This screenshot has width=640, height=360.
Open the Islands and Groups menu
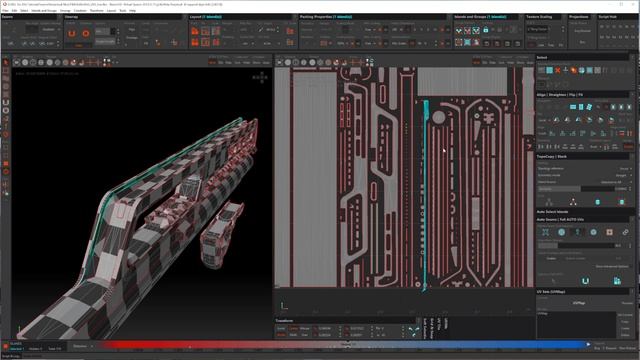(44, 10)
